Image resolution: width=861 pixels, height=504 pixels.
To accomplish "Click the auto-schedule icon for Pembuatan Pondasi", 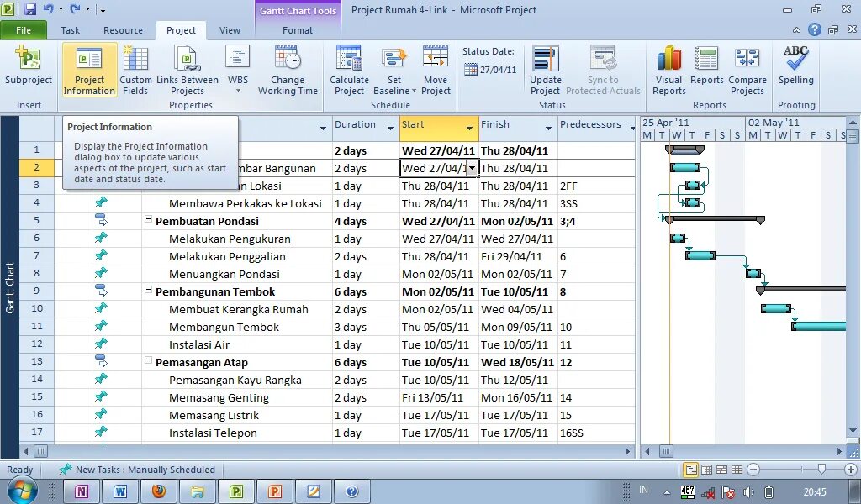I will point(101,220).
